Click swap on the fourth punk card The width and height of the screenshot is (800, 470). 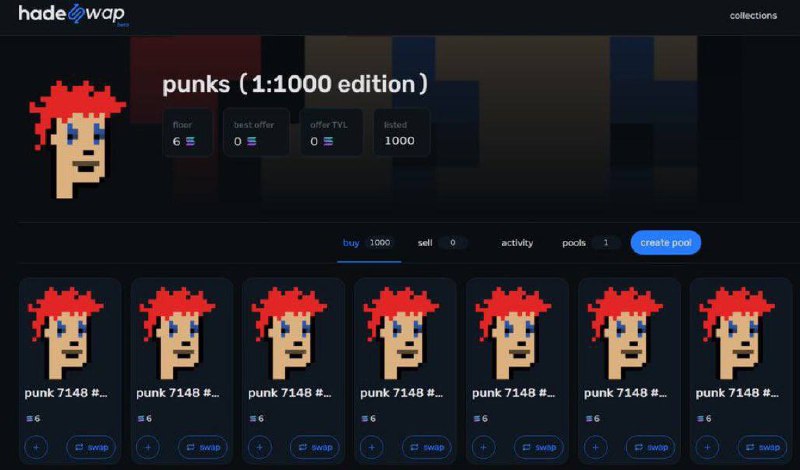(x=427, y=448)
